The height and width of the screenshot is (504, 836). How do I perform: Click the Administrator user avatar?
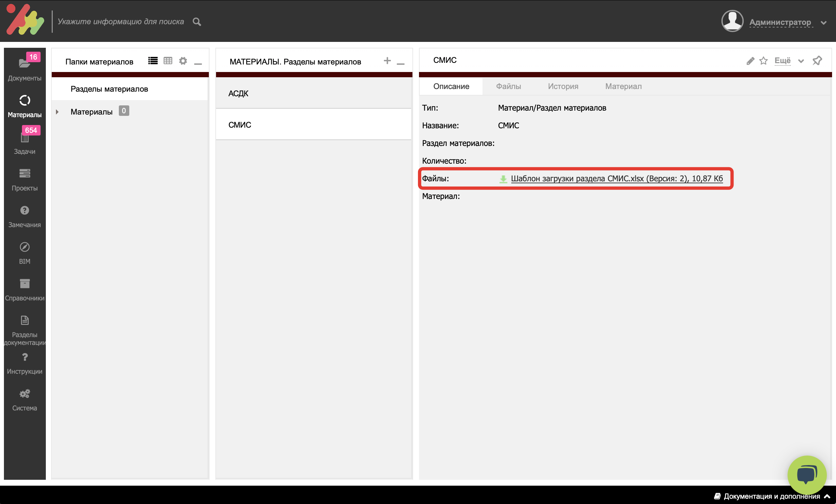(732, 21)
